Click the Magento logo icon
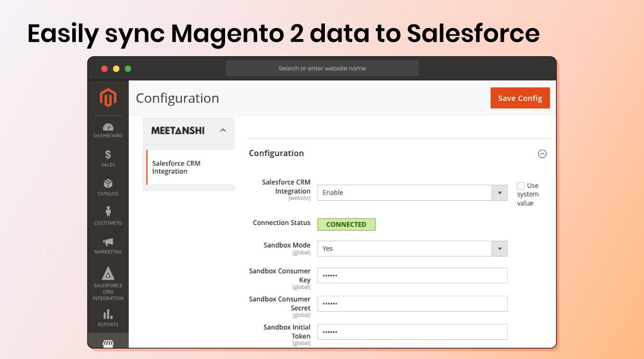The image size is (644, 359). pyautogui.click(x=108, y=98)
